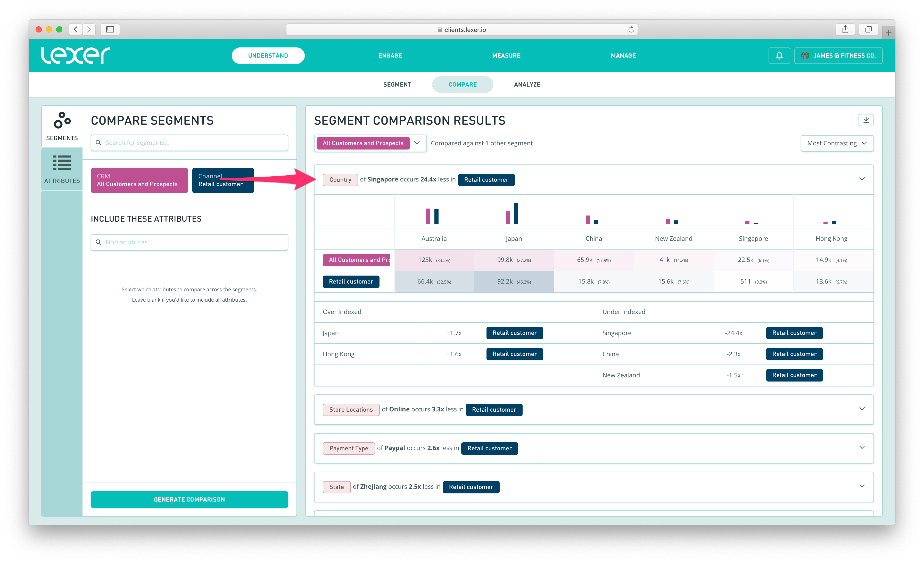Expand the Payment Type comparison row

(x=862, y=448)
